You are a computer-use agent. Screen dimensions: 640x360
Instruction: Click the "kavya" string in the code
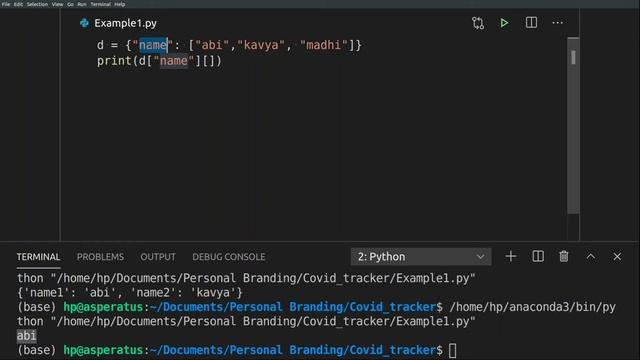(x=261, y=45)
